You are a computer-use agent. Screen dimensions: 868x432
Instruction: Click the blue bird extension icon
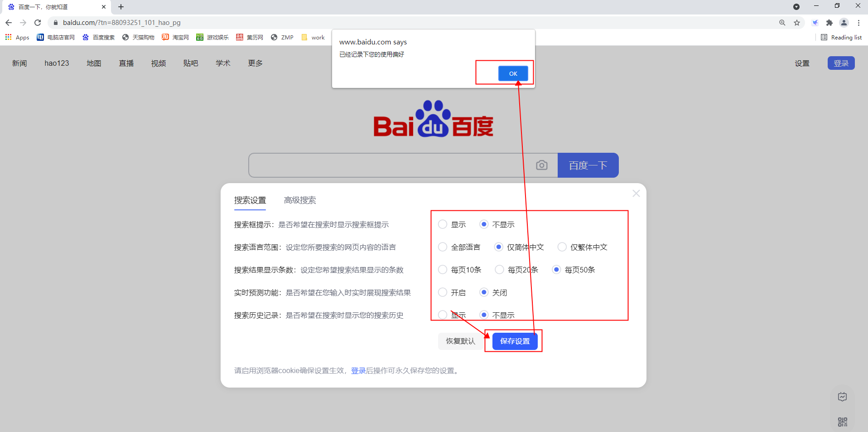tap(815, 23)
